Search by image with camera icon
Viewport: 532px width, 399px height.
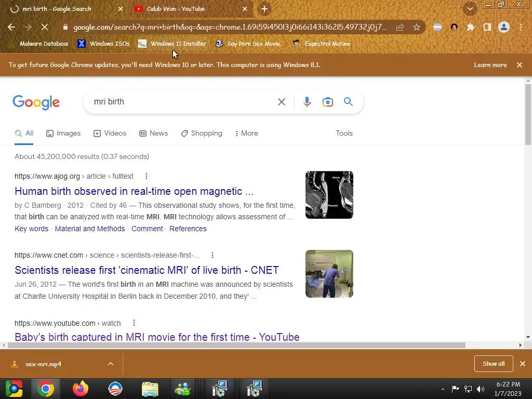tap(328, 102)
